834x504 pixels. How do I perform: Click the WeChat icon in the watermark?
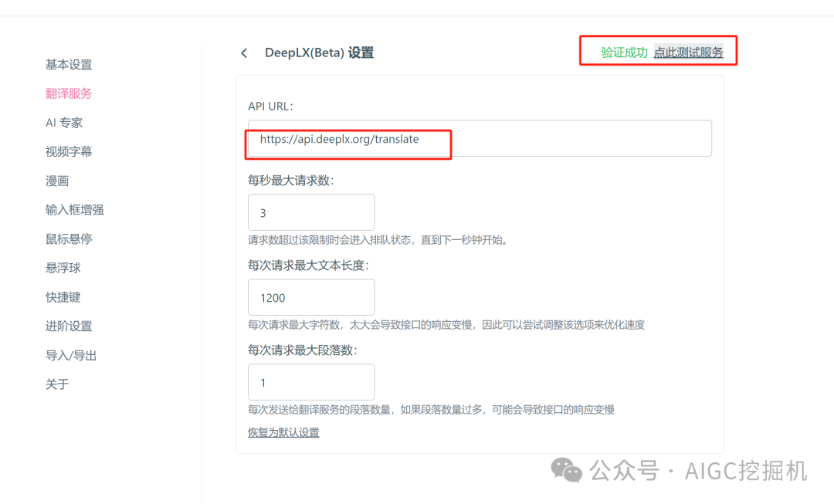pos(566,472)
